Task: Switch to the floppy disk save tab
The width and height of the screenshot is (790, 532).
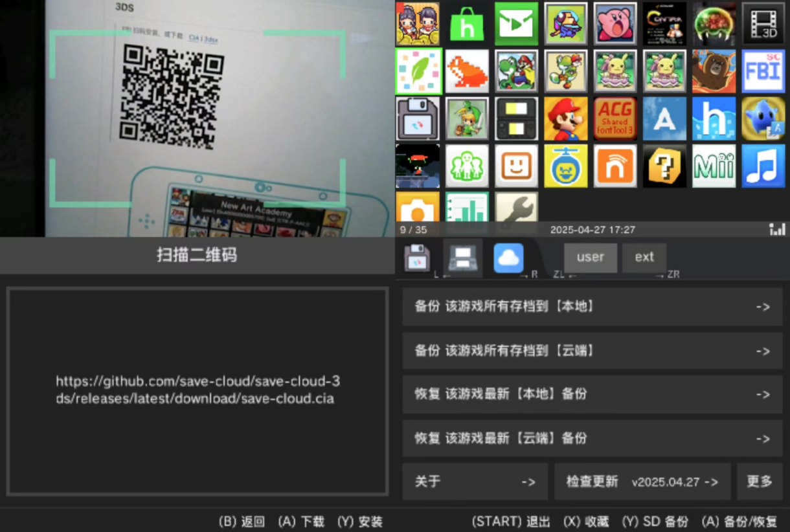Action: pyautogui.click(x=418, y=258)
